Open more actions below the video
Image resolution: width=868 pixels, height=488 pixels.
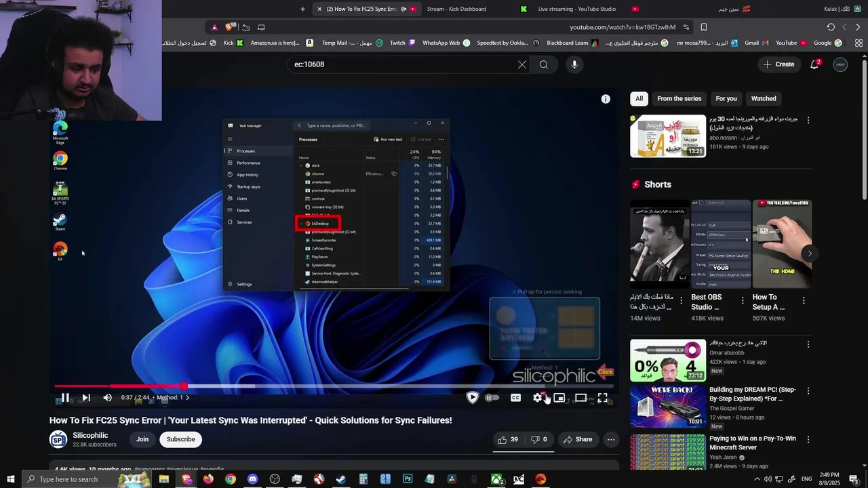click(611, 439)
